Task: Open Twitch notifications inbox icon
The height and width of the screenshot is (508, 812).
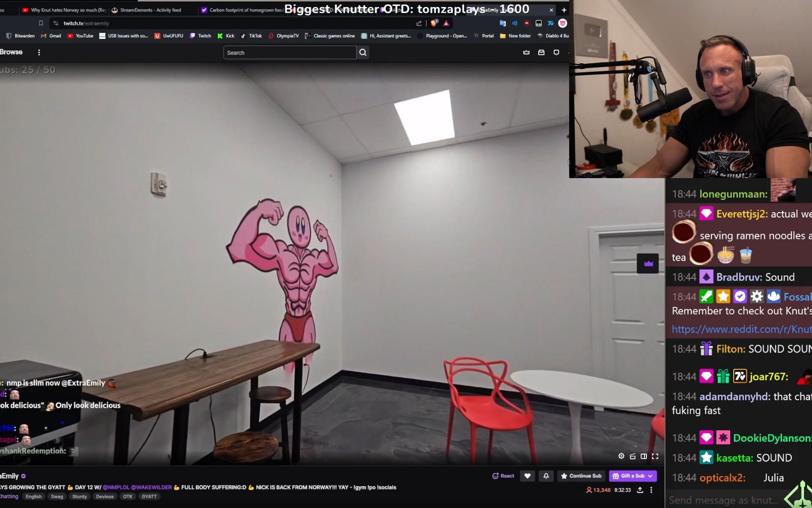Action: point(541,52)
